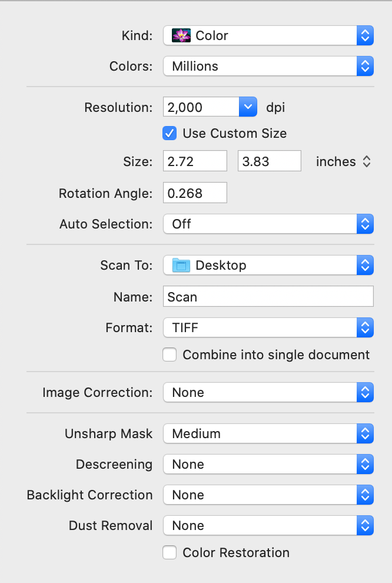
Task: Click the Rotation Angle field showing 0.268
Action: [x=195, y=193]
